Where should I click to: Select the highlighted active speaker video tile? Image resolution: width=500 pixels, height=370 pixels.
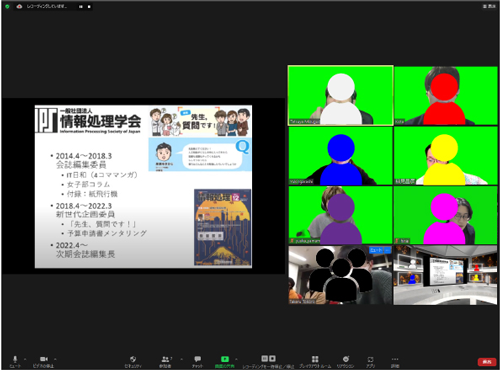[x=340, y=95]
